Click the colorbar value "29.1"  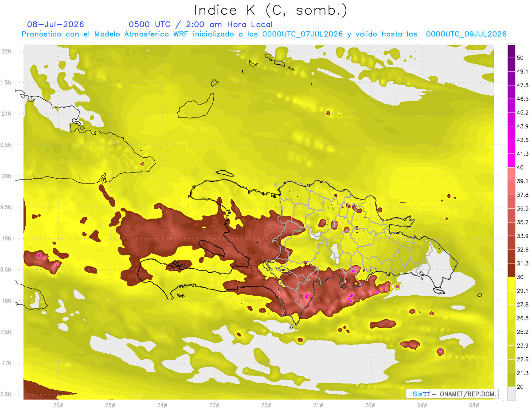click(523, 291)
